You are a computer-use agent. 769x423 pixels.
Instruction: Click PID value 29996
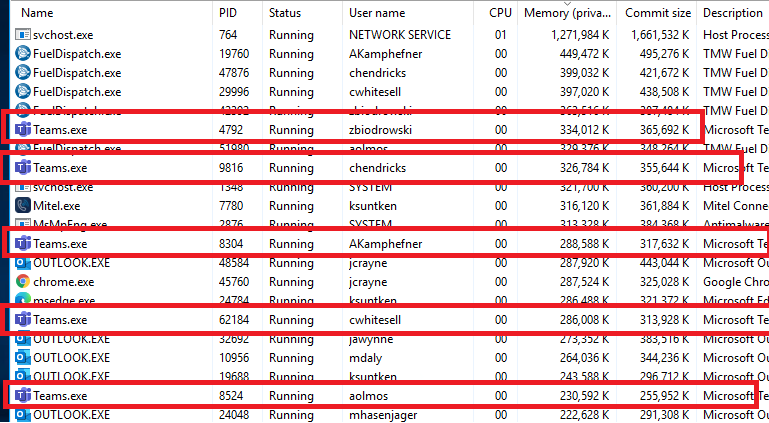(234, 92)
